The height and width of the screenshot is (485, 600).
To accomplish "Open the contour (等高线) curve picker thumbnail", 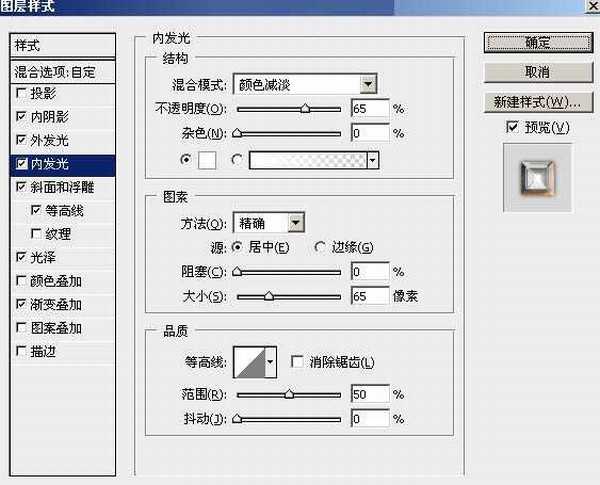I will click(x=253, y=363).
